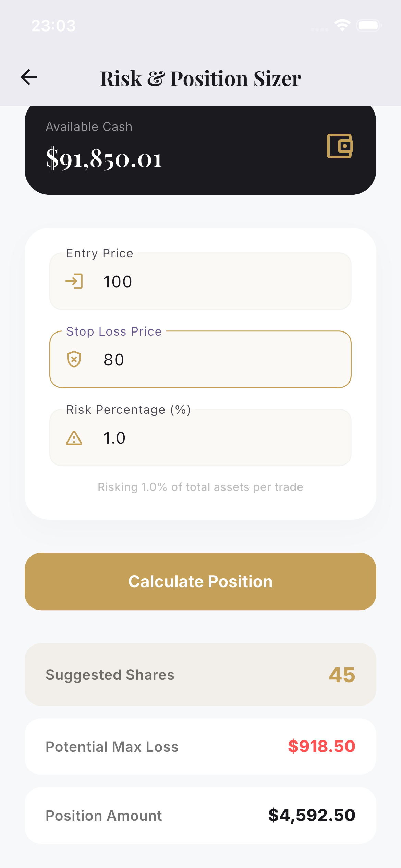Image resolution: width=401 pixels, height=868 pixels.
Task: Tap the suggested shares value 45
Action: tap(342, 675)
